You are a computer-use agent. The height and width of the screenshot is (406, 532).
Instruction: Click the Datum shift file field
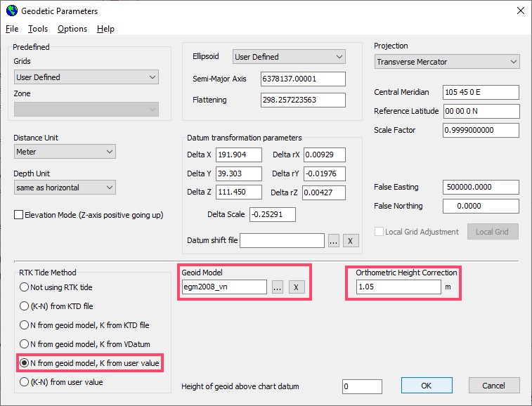click(x=282, y=240)
